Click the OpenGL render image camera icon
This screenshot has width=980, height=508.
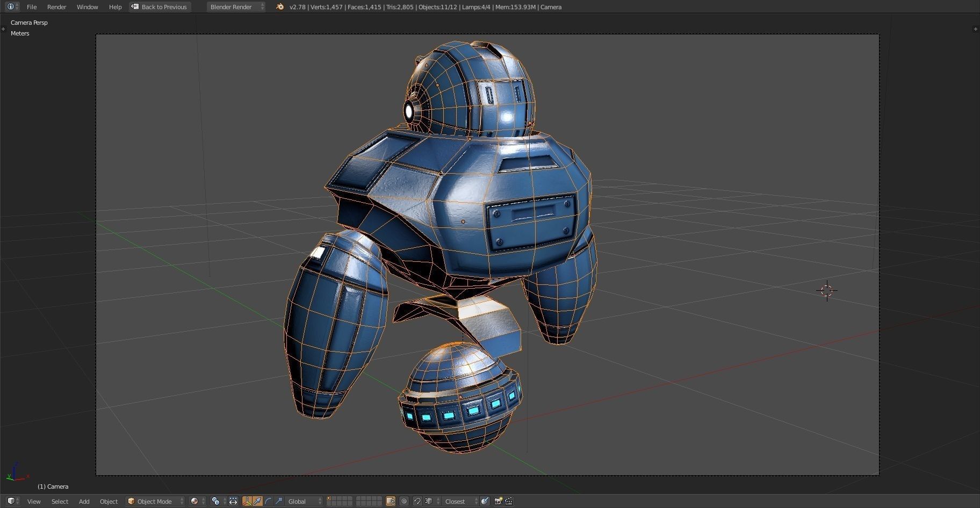(498, 501)
